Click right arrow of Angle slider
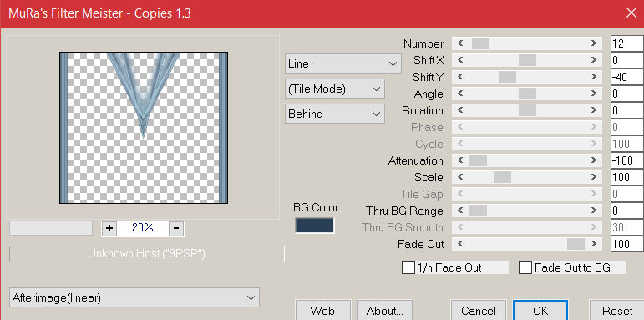644x320 pixels. pos(594,94)
